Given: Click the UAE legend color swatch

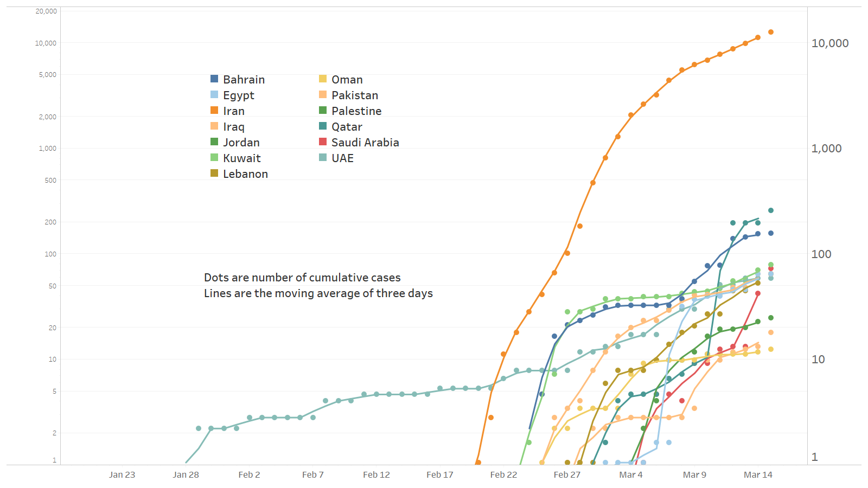Looking at the screenshot, I should tap(323, 158).
